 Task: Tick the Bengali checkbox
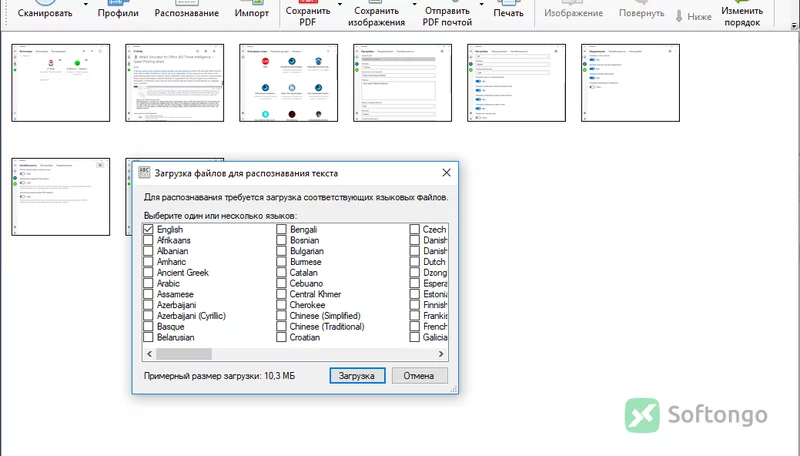281,230
